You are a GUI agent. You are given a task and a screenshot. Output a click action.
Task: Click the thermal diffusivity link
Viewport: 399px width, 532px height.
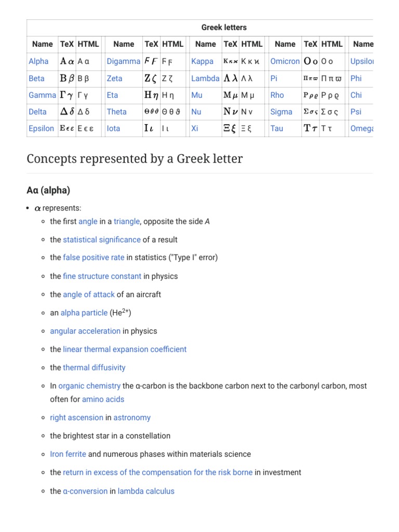pos(94,367)
